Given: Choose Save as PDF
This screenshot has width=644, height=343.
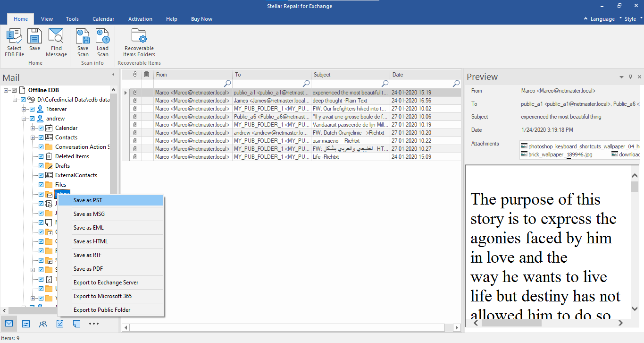Looking at the screenshot, I should (x=110, y=269).
